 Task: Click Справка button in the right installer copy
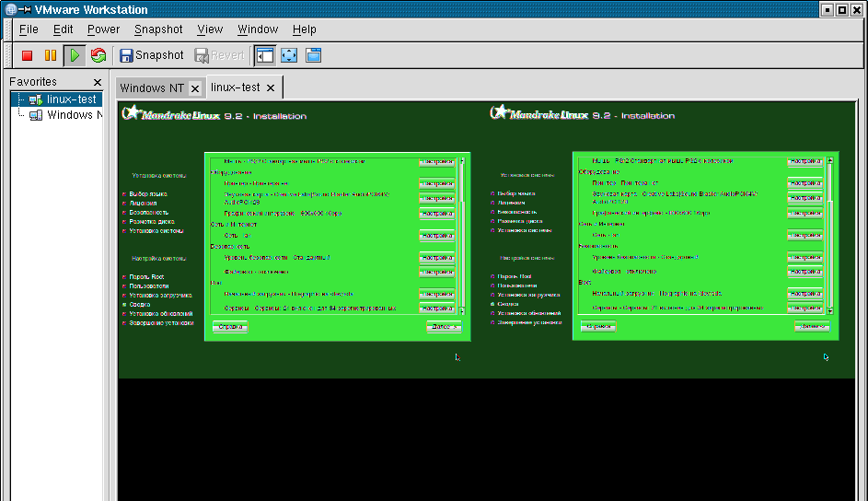click(x=598, y=326)
